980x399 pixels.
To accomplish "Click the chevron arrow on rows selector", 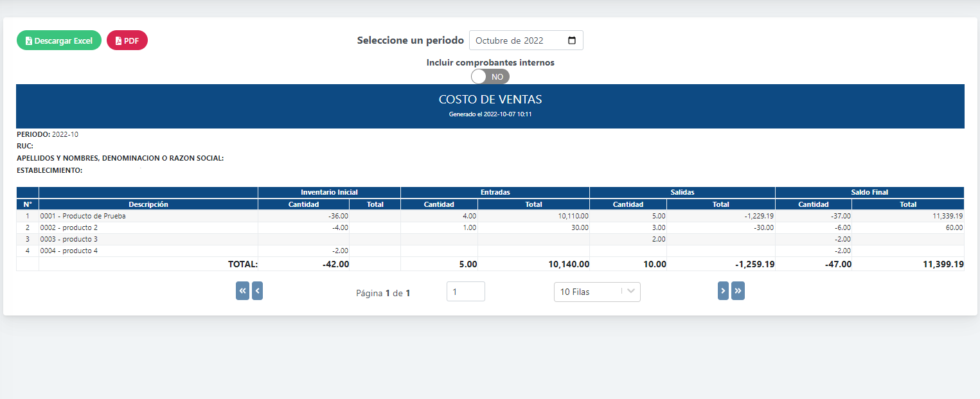I will coord(631,292).
